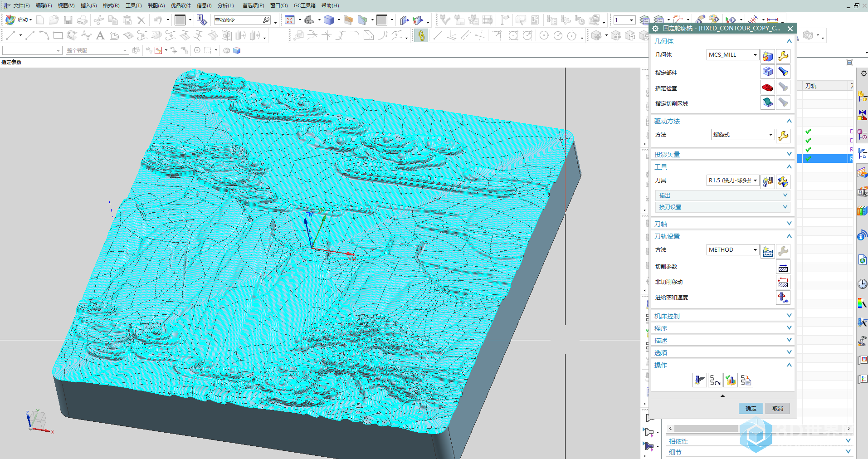Open 进给率和速度 feeds and speeds
The image size is (868, 459).
click(x=783, y=298)
